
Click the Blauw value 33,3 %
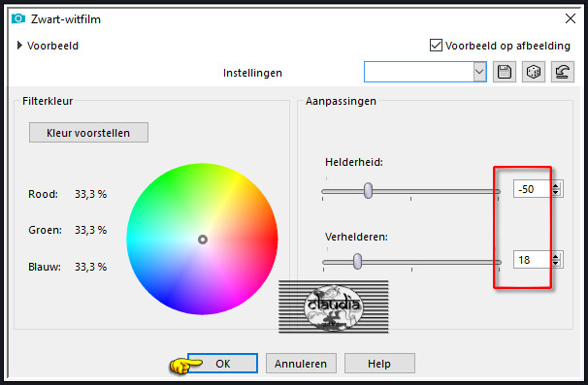[x=90, y=267]
